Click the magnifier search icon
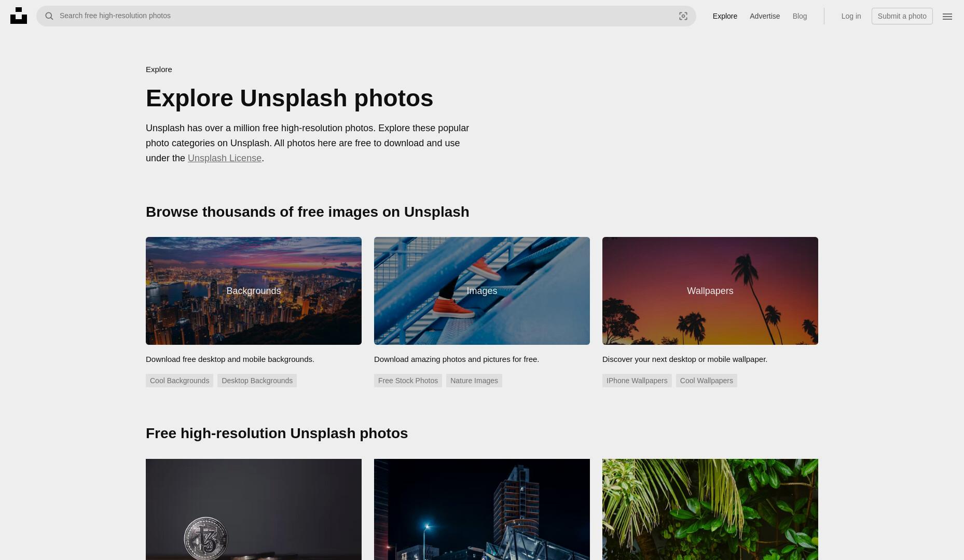964x560 pixels. pos(49,16)
